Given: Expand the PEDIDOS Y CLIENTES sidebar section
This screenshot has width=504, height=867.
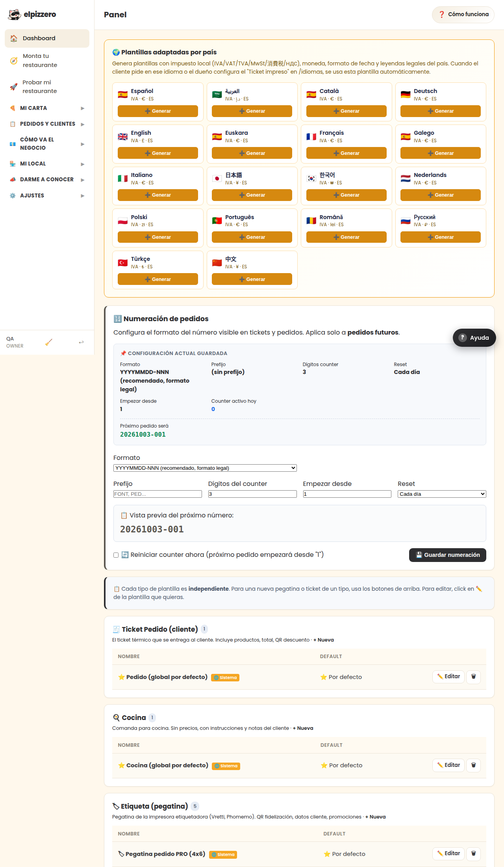Looking at the screenshot, I should point(47,124).
